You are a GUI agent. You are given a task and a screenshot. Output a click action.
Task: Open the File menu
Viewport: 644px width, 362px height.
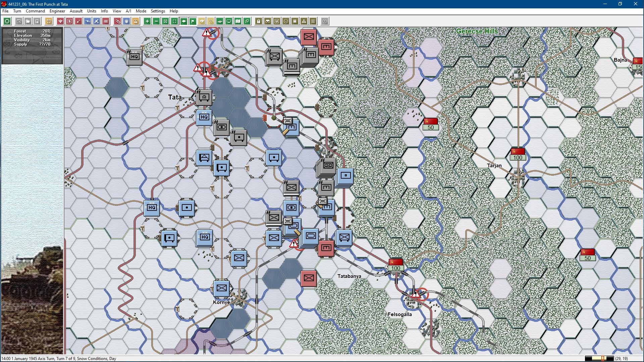[5, 11]
